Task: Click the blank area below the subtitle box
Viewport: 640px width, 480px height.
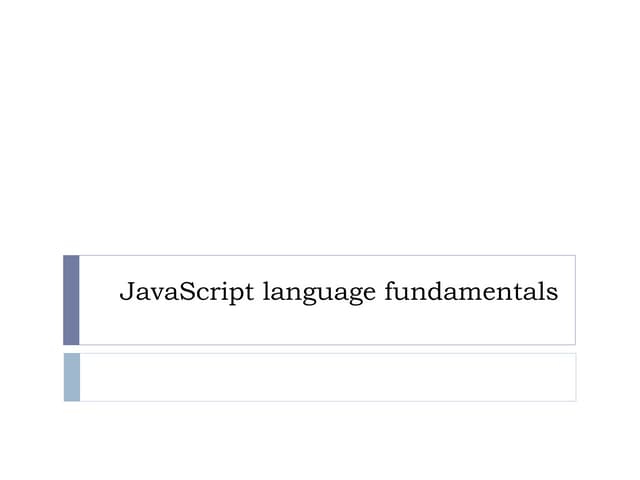Action: click(x=320, y=440)
